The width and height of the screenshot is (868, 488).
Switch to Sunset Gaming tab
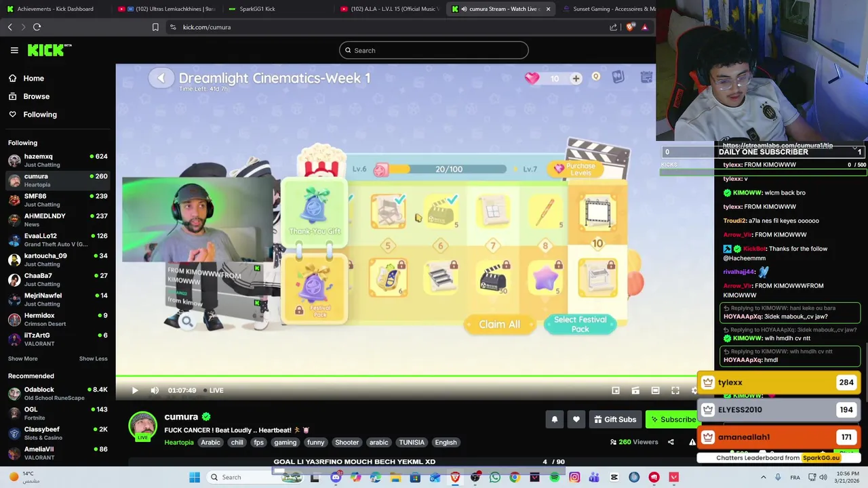coord(608,9)
